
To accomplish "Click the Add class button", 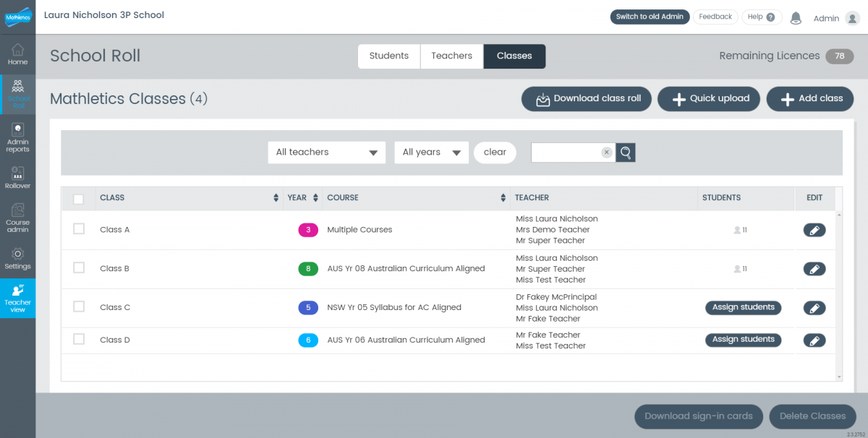I will coord(809,99).
